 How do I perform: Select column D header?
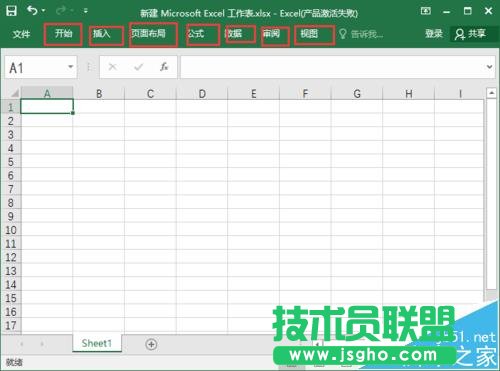point(202,94)
